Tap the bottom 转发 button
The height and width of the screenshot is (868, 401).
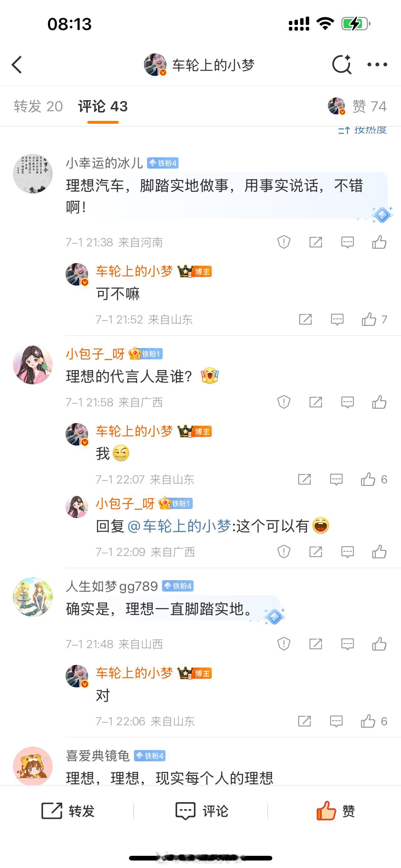click(67, 811)
